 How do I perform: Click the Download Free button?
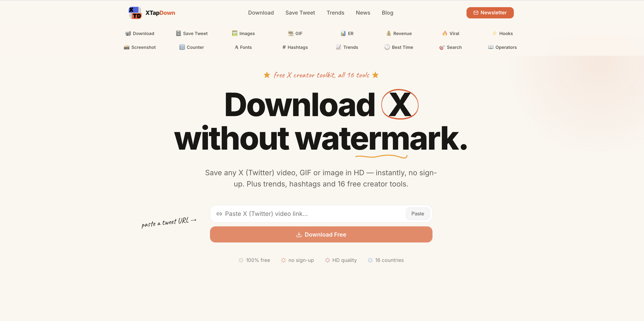tap(321, 235)
